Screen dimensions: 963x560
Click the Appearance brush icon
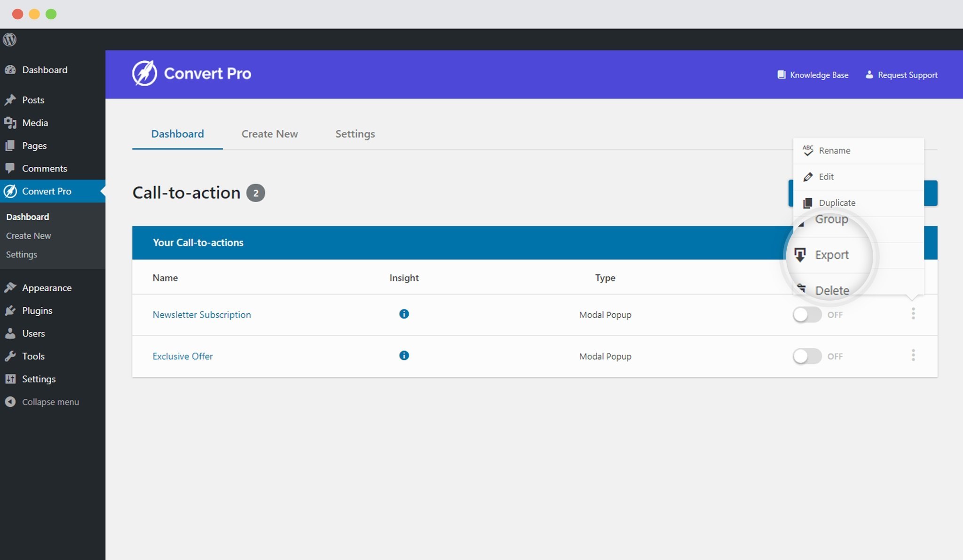tap(10, 288)
